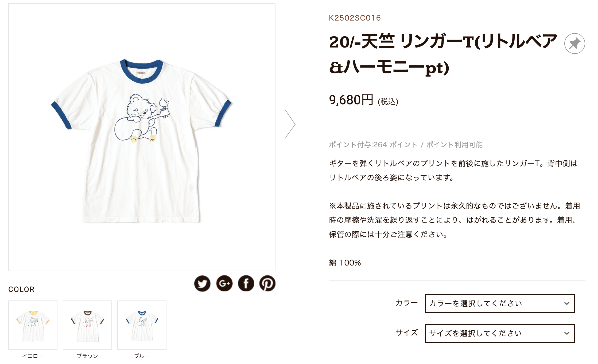Click the product title heading
598x364 pixels.
[x=443, y=55]
